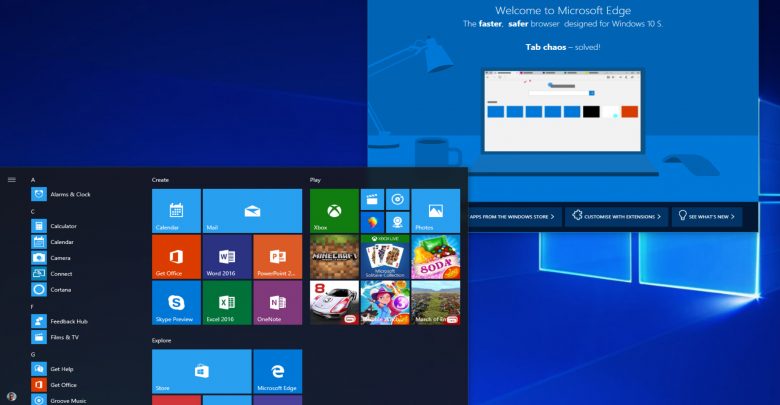
Task: Open the Photos tile
Action: click(436, 210)
